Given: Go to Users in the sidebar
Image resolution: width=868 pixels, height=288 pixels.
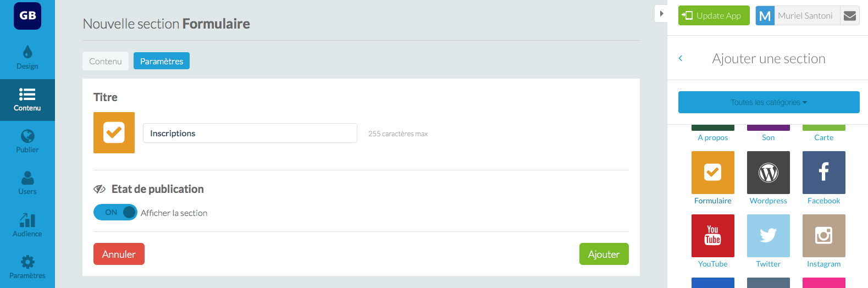Looking at the screenshot, I should pos(27,183).
